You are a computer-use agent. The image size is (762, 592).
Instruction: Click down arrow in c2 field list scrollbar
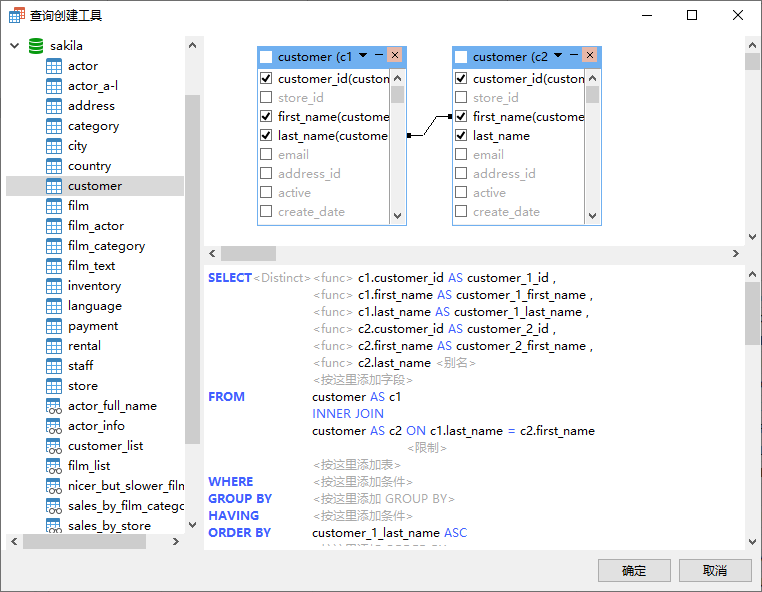pos(592,216)
